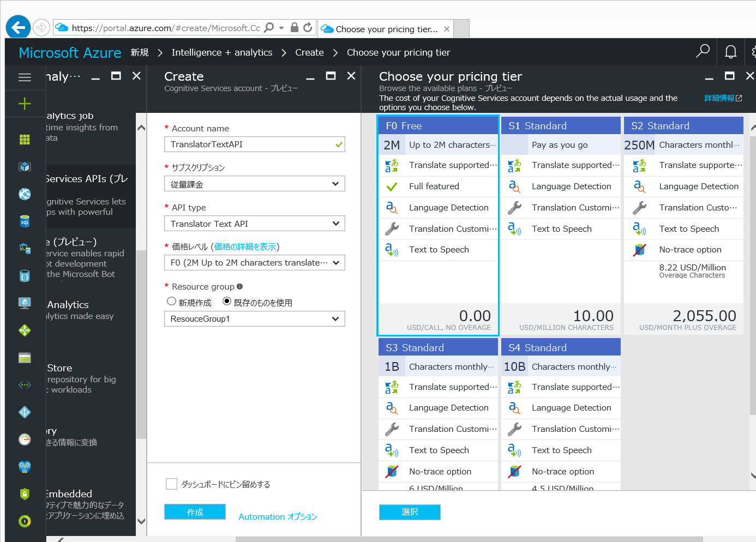The image size is (756, 542).
Task: Click the left blade vertical scrollbar thumb
Action: coord(141,344)
